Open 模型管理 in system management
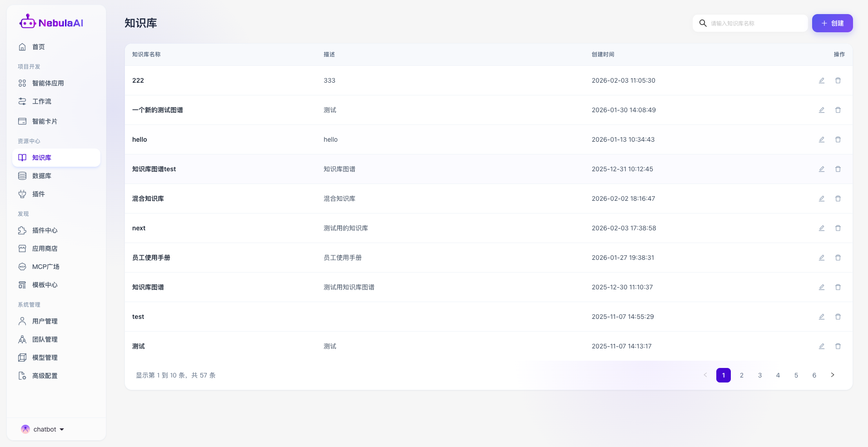The height and width of the screenshot is (447, 868). (x=45, y=358)
